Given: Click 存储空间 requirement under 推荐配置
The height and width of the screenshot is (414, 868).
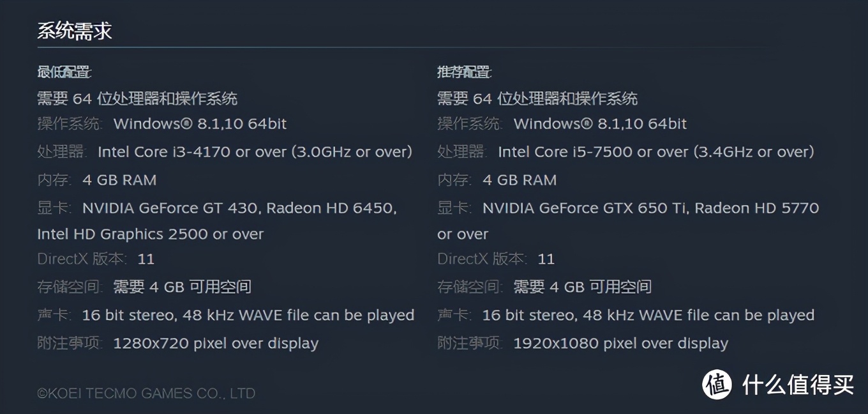Looking at the screenshot, I should pyautogui.click(x=544, y=287).
